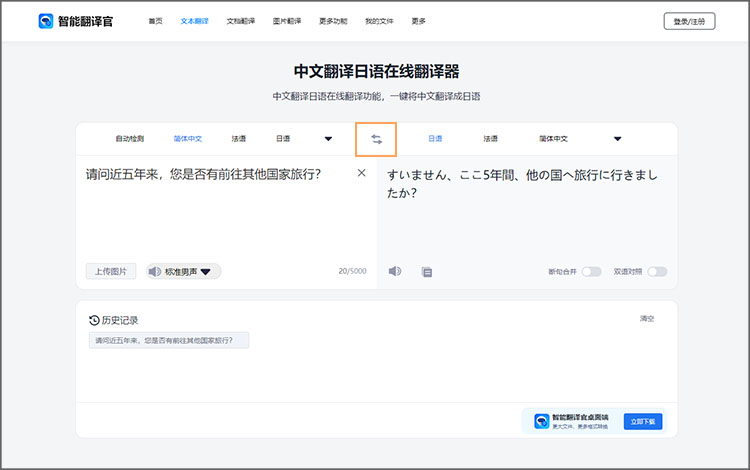Click the 登录/注册 button
The image size is (750, 470).
click(x=689, y=21)
